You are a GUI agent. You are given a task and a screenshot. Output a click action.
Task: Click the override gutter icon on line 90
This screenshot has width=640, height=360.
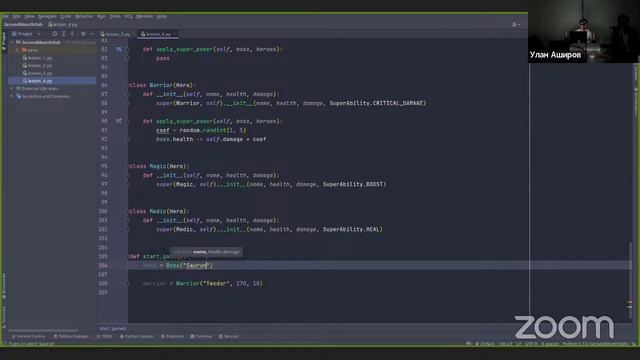119,121
